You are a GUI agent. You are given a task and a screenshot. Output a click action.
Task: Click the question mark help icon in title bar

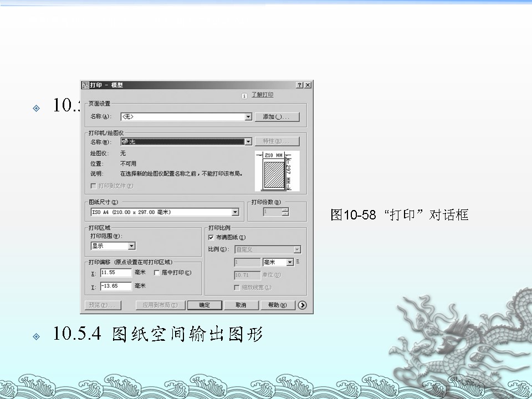click(x=299, y=85)
